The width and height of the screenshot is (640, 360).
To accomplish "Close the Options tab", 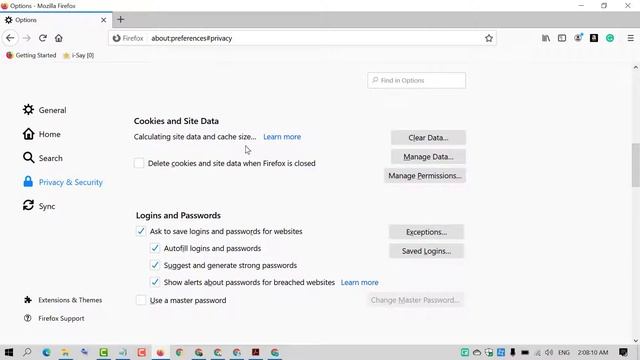I will pyautogui.click(x=103, y=20).
